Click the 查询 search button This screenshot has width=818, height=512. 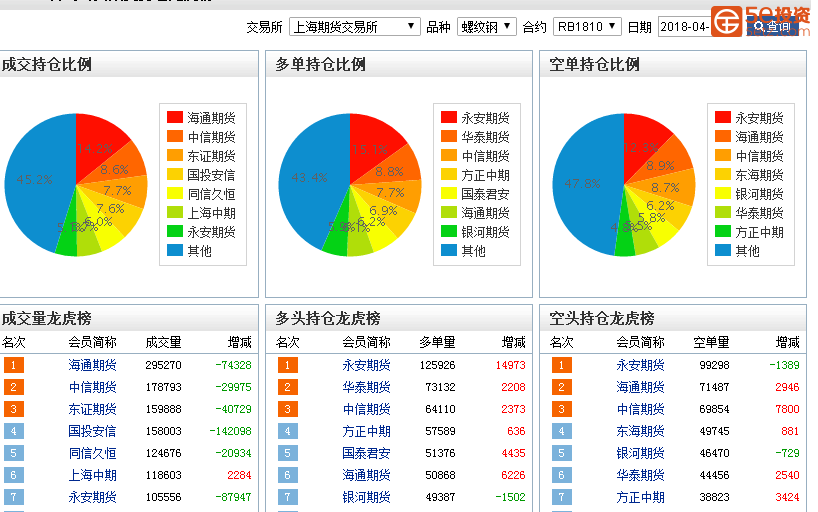[773, 27]
